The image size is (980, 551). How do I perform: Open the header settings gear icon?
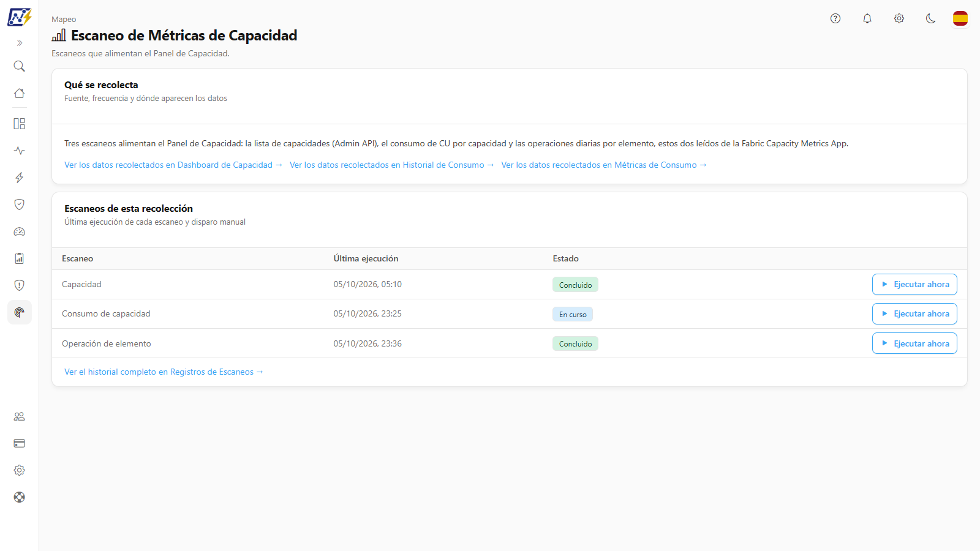click(899, 18)
